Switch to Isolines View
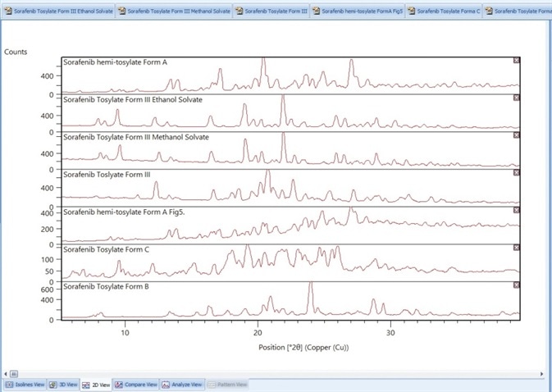The height and width of the screenshot is (392, 552). [25, 384]
